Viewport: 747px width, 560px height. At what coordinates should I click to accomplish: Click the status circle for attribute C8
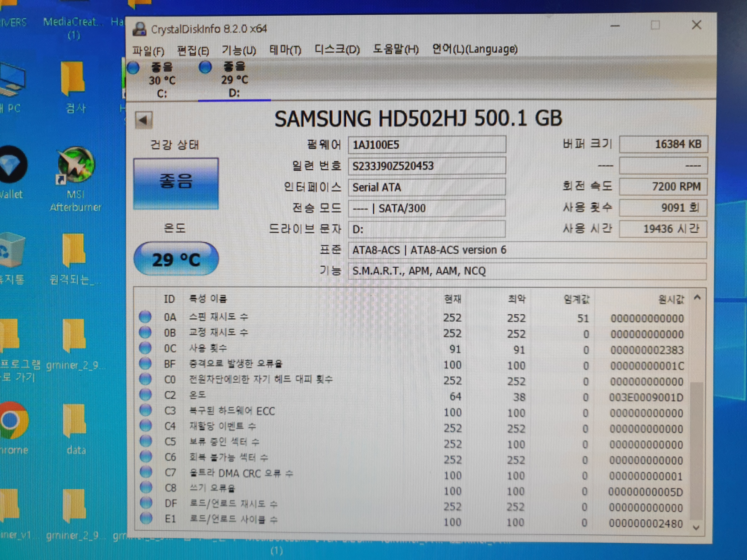click(x=146, y=487)
